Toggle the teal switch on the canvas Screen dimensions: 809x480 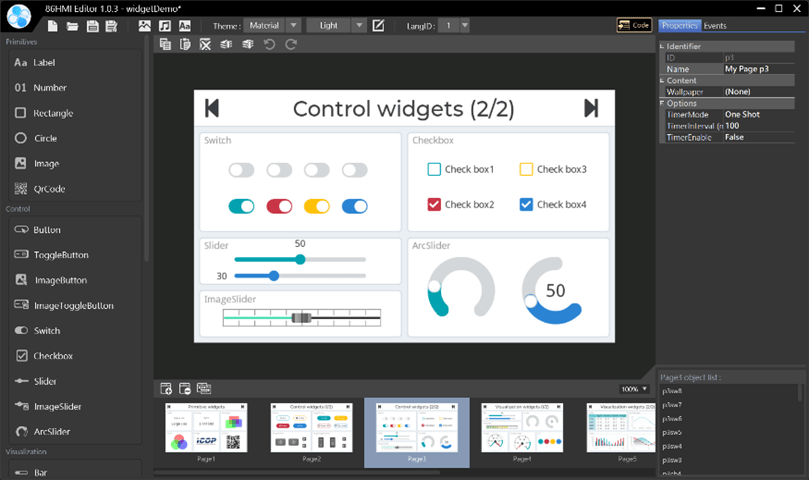[x=241, y=206]
